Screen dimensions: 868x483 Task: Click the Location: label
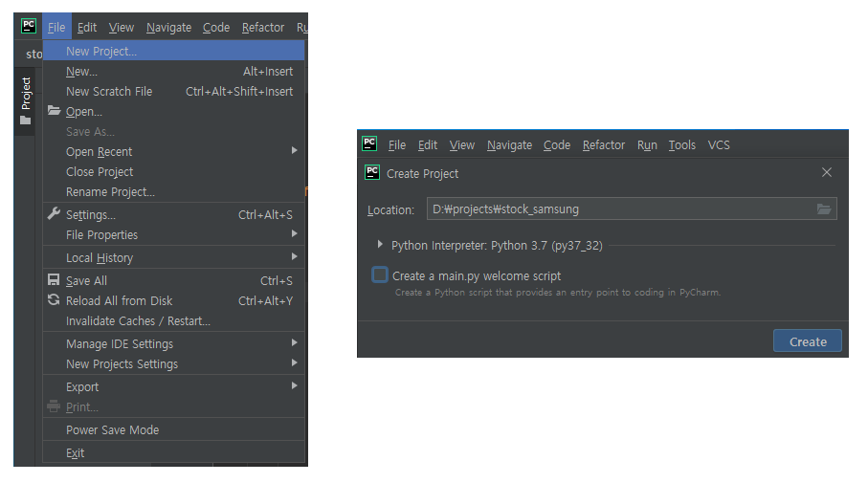[x=390, y=210]
